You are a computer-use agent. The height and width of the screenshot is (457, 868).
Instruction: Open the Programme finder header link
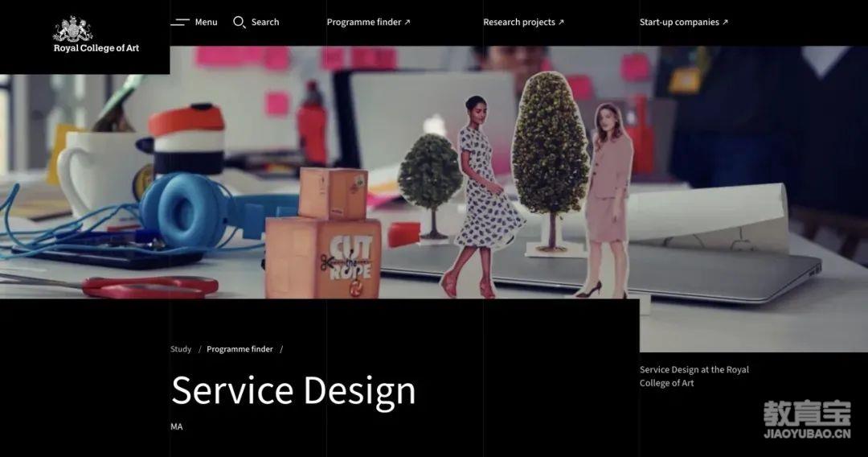368,23
